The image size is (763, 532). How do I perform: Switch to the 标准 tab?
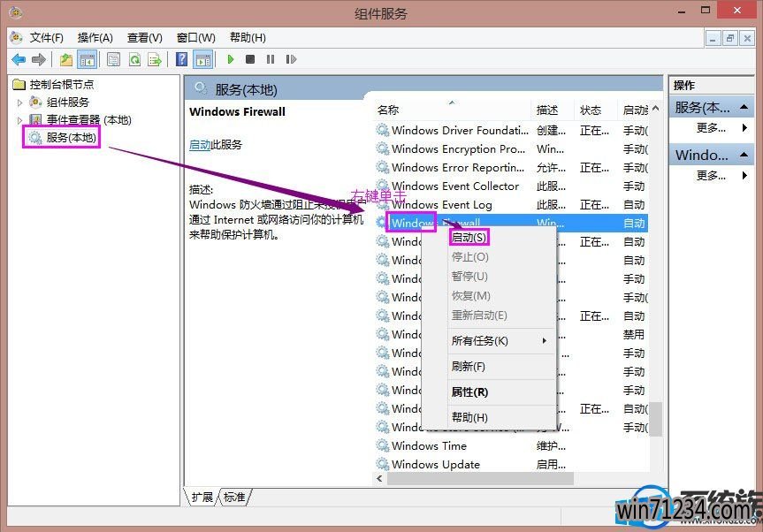(234, 497)
